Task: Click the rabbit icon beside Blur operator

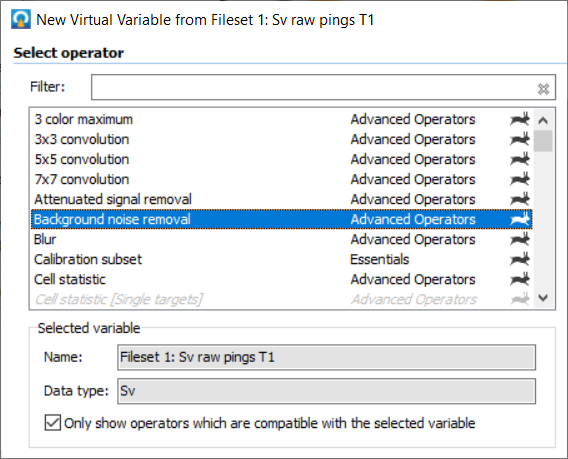Action: tap(520, 239)
